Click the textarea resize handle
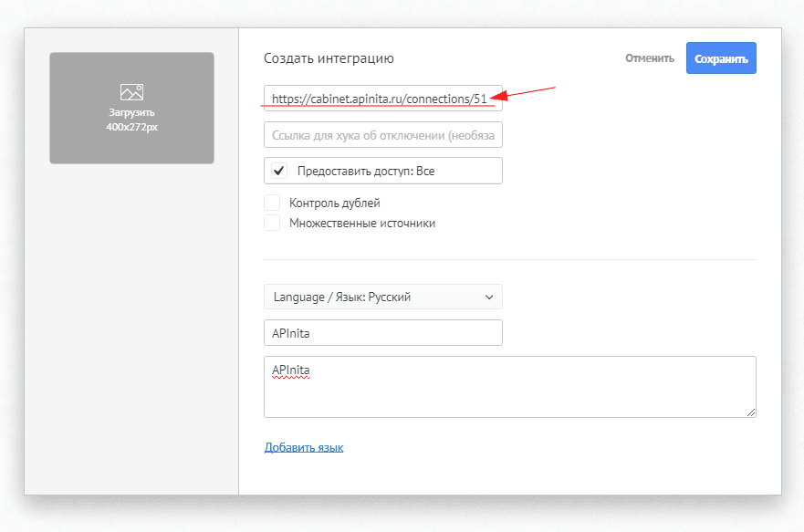This screenshot has height=532, width=804. point(752,415)
